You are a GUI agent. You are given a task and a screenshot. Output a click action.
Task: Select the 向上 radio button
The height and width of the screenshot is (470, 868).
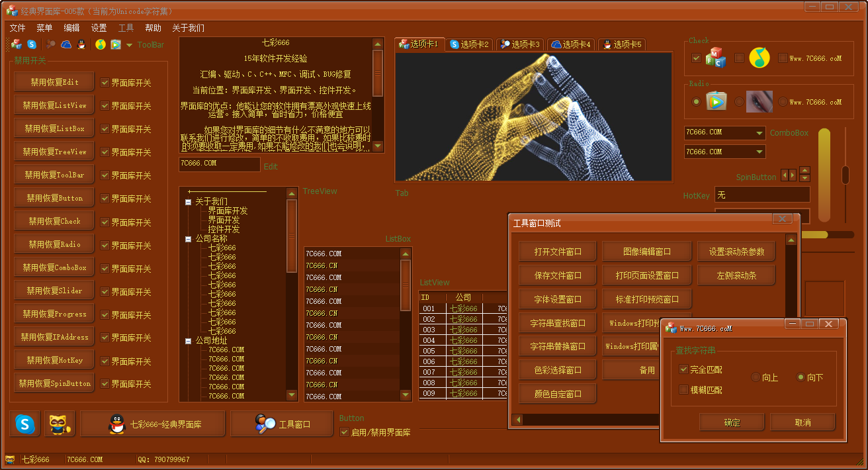coord(756,377)
